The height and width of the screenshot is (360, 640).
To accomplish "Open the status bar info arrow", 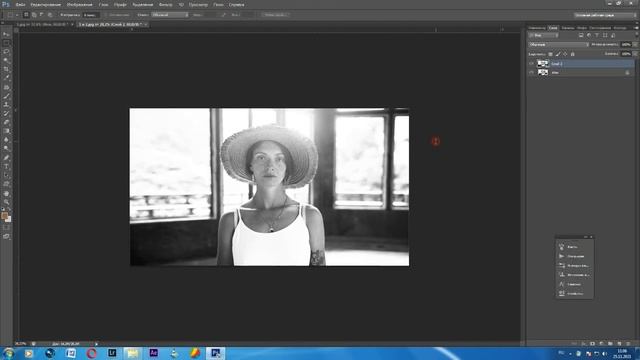I will tap(96, 344).
